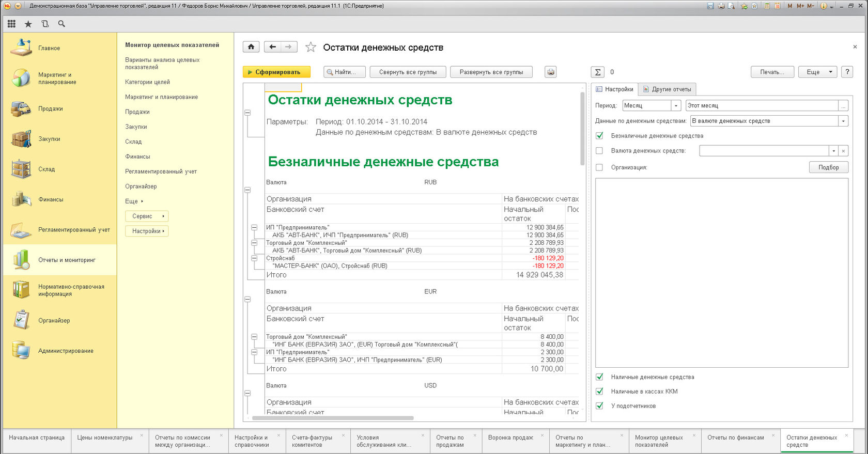Click the Этот месяц period input field

pyautogui.click(x=762, y=105)
